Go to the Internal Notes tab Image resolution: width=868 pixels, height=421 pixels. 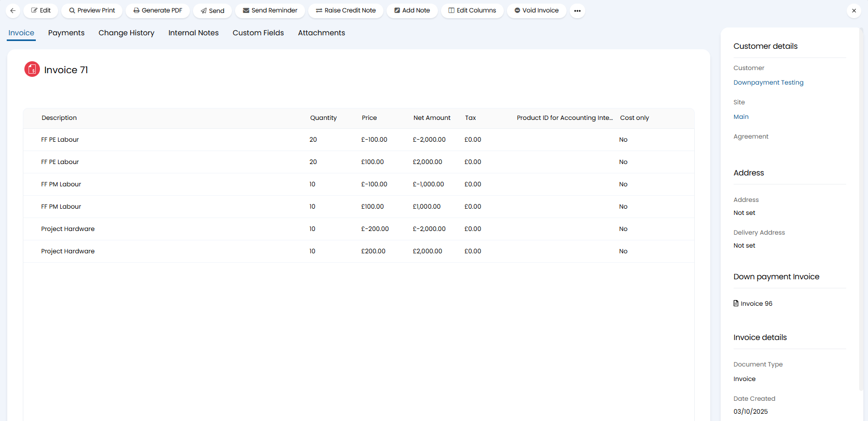pyautogui.click(x=194, y=33)
